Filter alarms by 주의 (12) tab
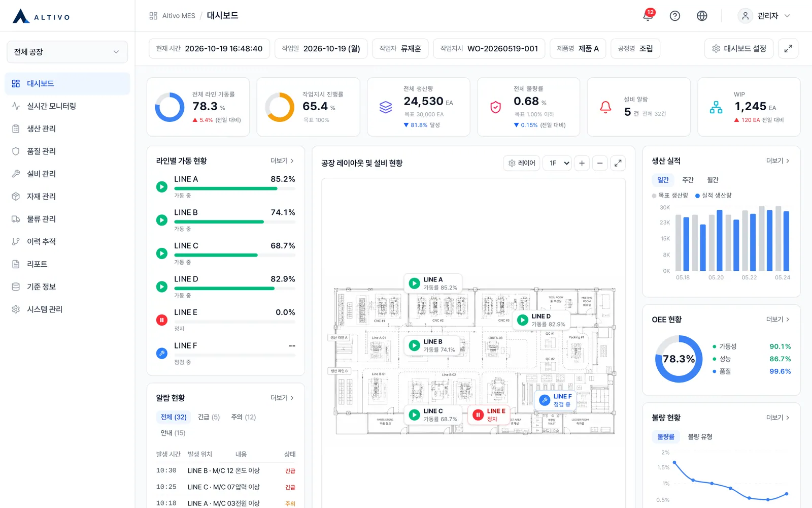812x508 pixels. [x=243, y=417]
